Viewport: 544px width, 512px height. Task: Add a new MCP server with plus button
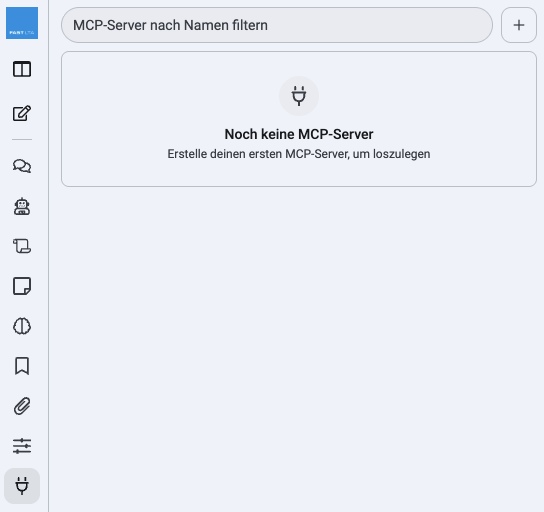tap(519, 25)
